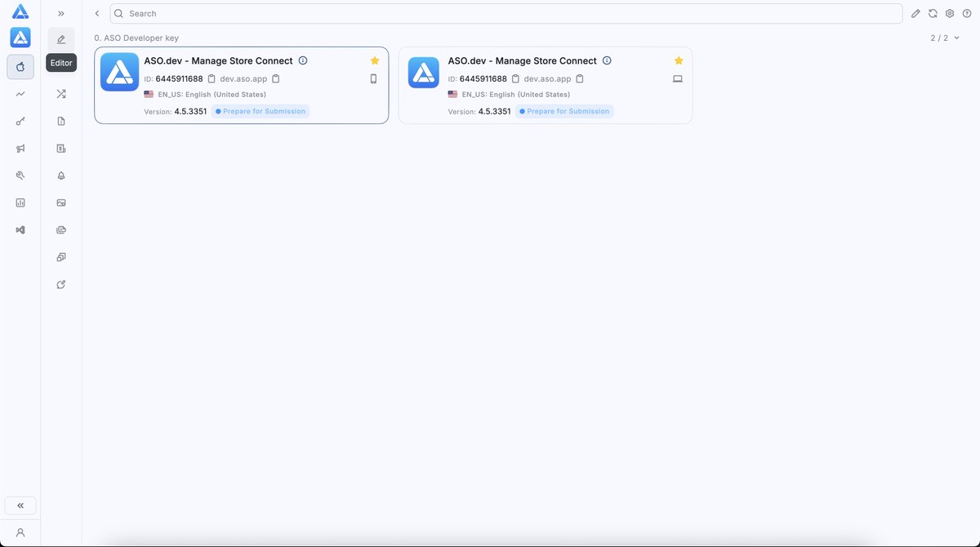Open the help question mark icon
The height and width of the screenshot is (547, 980).
(967, 14)
